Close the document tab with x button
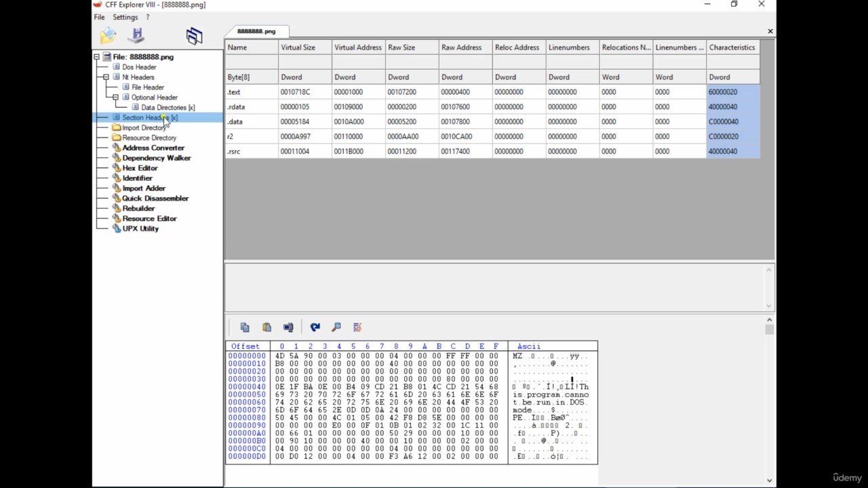Screen dimensions: 868x488 tap(770, 31)
